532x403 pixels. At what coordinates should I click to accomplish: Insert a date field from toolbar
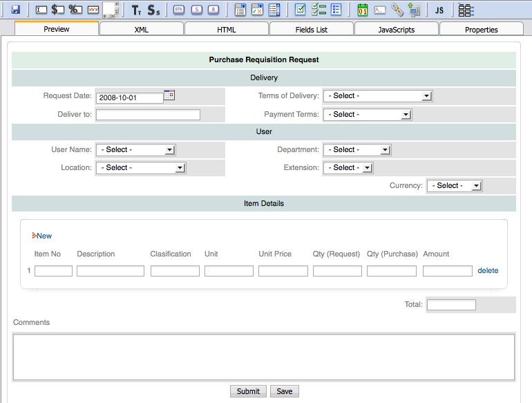tap(363, 10)
